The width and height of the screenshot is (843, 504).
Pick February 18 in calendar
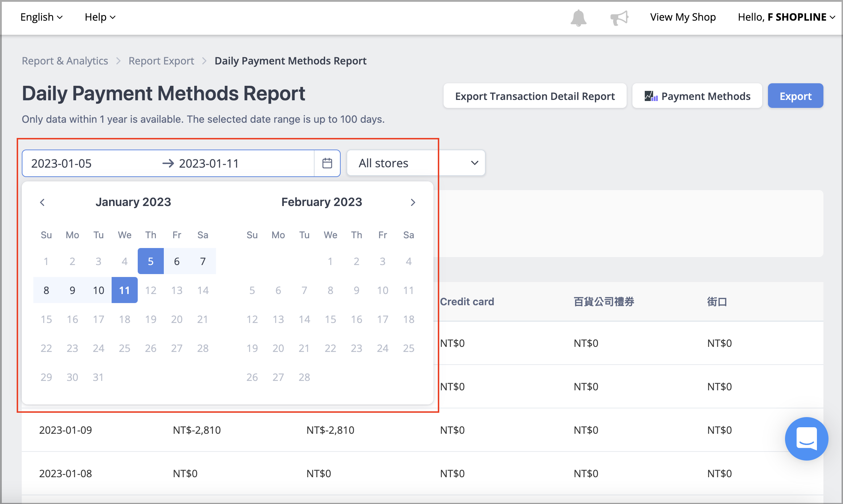click(409, 319)
